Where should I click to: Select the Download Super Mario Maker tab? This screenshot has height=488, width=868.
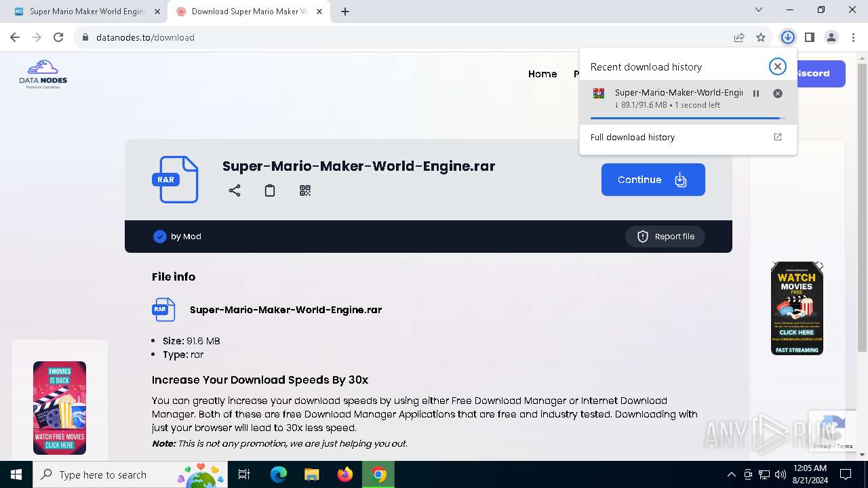[248, 12]
